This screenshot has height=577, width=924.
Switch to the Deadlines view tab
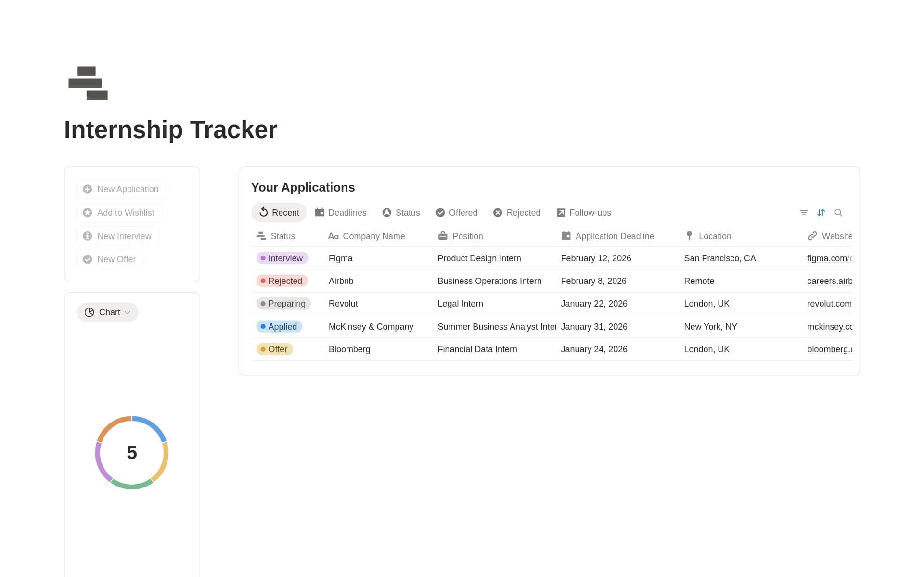click(x=341, y=213)
